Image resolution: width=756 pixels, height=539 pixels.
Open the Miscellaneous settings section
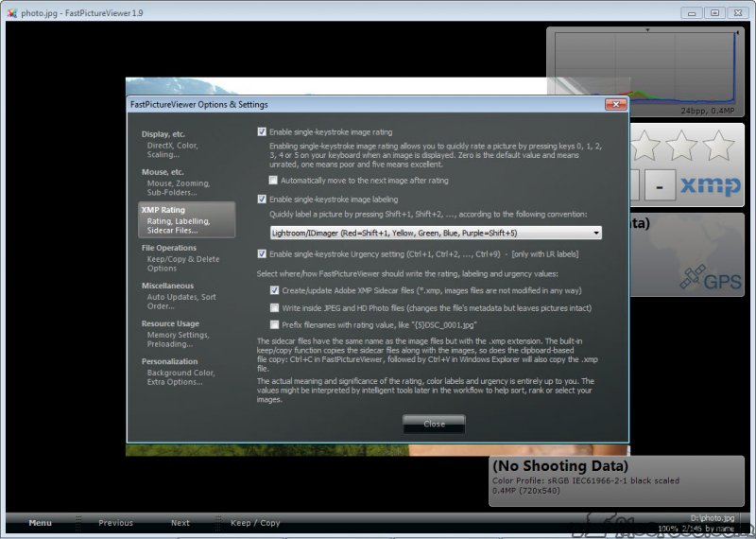click(185, 296)
